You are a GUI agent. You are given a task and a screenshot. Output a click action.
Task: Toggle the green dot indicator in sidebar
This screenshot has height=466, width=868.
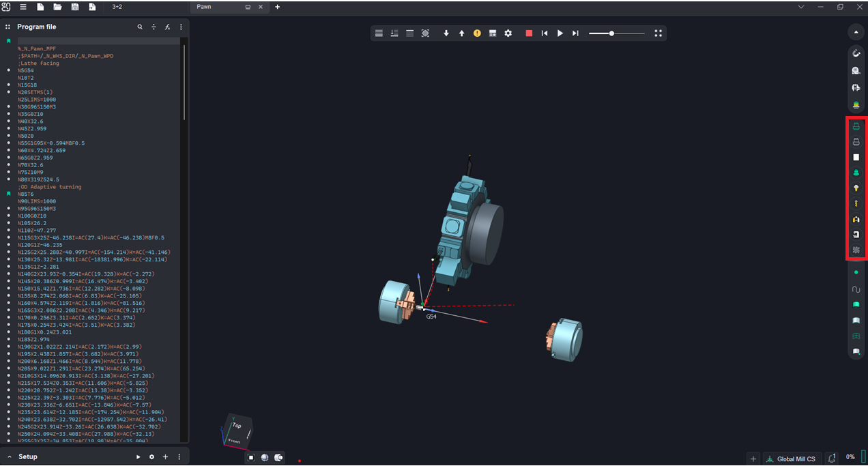pos(856,272)
